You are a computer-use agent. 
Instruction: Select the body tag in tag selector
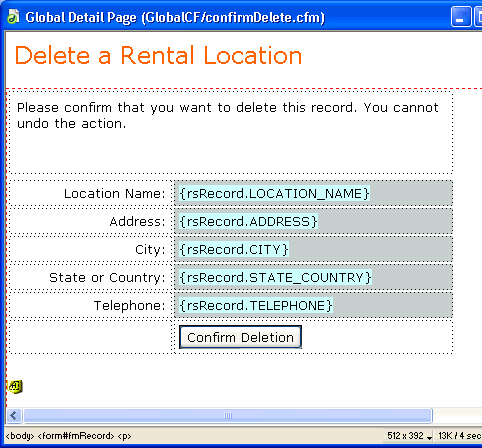tap(20, 436)
